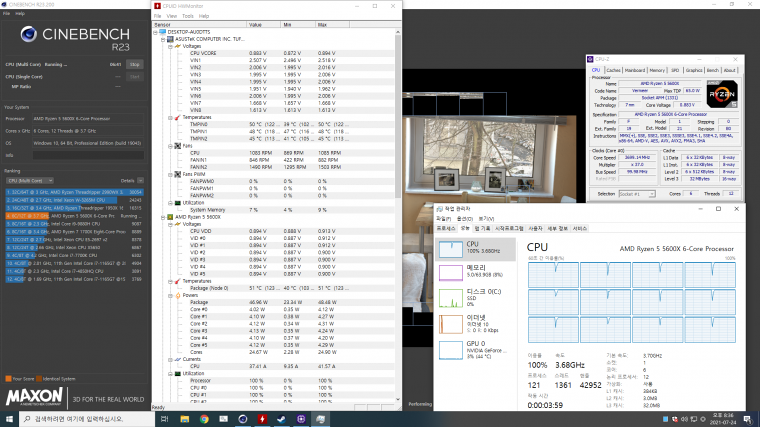Open Task Manager View menu

pos(486,219)
